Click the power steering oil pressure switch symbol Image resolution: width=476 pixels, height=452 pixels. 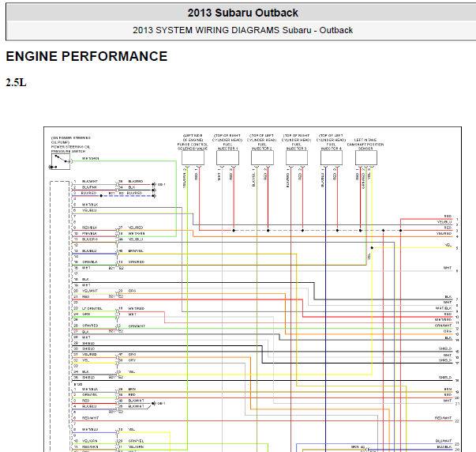pos(61,161)
